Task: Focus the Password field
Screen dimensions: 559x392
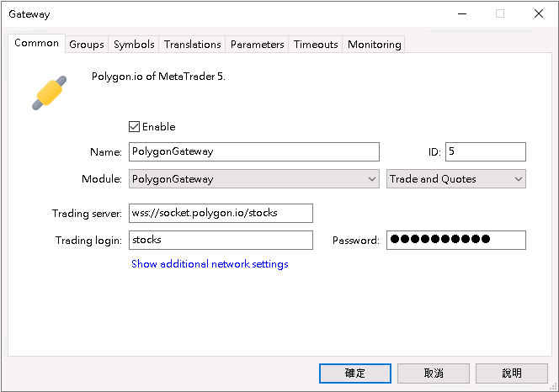Action: tap(456, 241)
